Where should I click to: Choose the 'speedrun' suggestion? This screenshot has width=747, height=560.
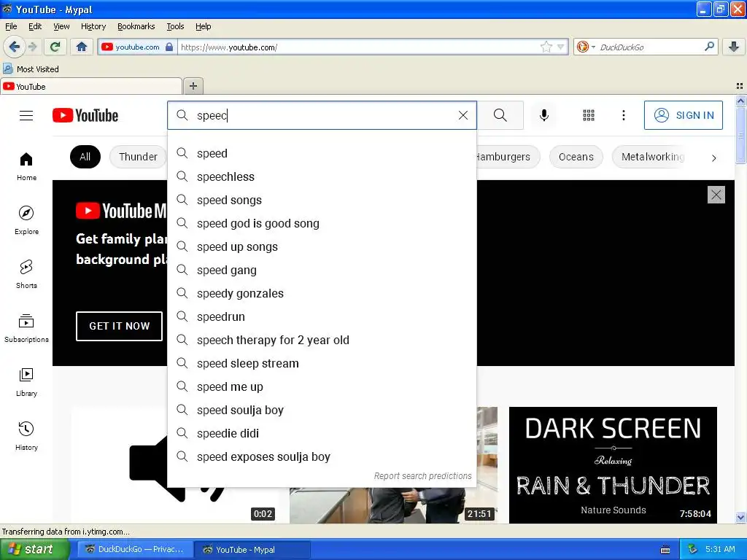[x=322, y=316]
